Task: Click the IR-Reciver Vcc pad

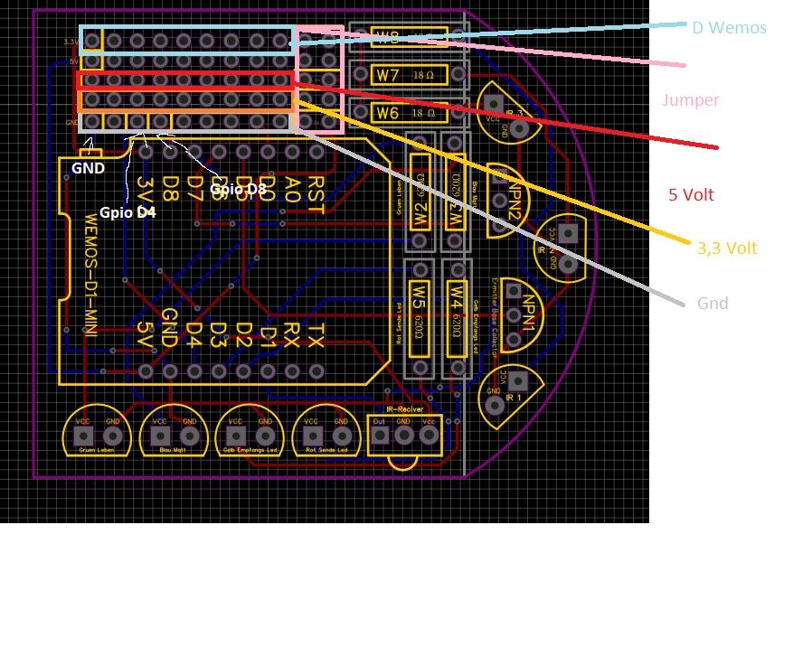Action: pos(429,436)
